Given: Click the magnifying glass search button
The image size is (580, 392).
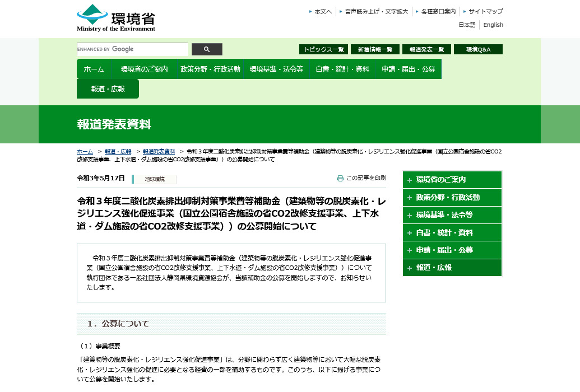Looking at the screenshot, I should point(207,49).
